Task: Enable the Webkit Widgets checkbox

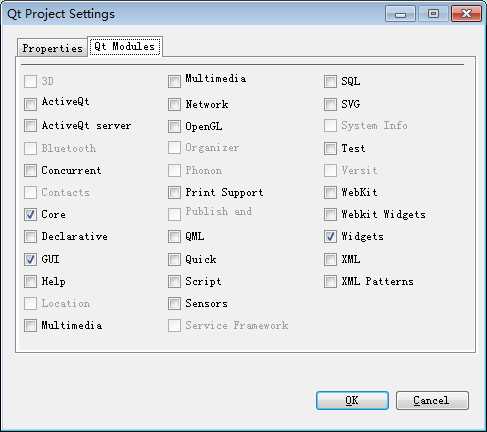Action: pos(330,214)
